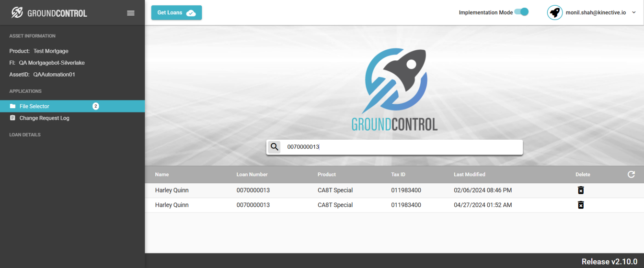The width and height of the screenshot is (644, 268).
Task: Delete the loan modified 02/06/2024 08:46 PM
Action: point(581,190)
